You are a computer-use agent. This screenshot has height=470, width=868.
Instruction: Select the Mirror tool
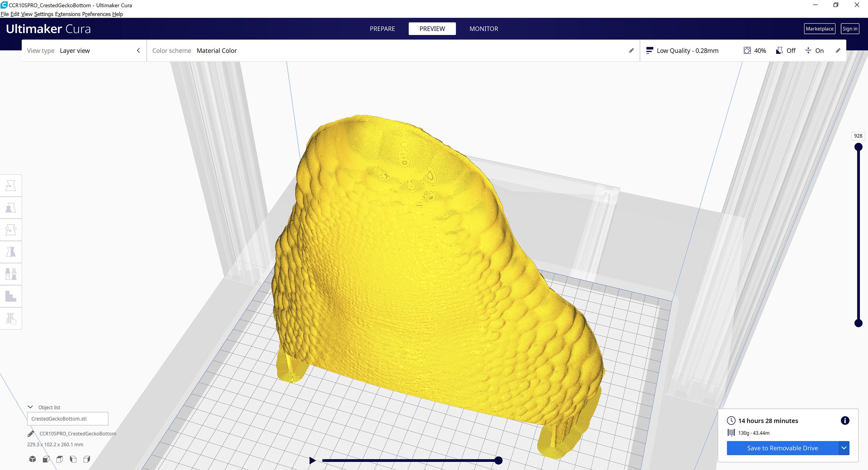coord(11,252)
